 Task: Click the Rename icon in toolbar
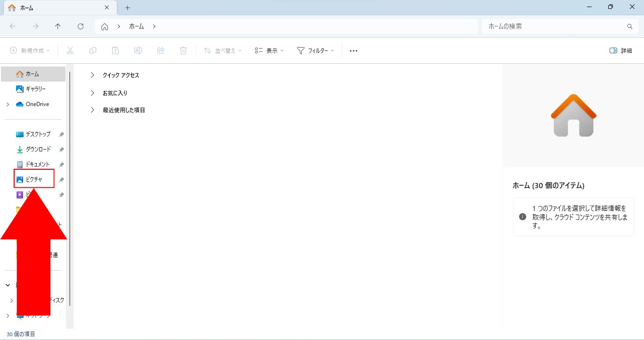point(138,50)
